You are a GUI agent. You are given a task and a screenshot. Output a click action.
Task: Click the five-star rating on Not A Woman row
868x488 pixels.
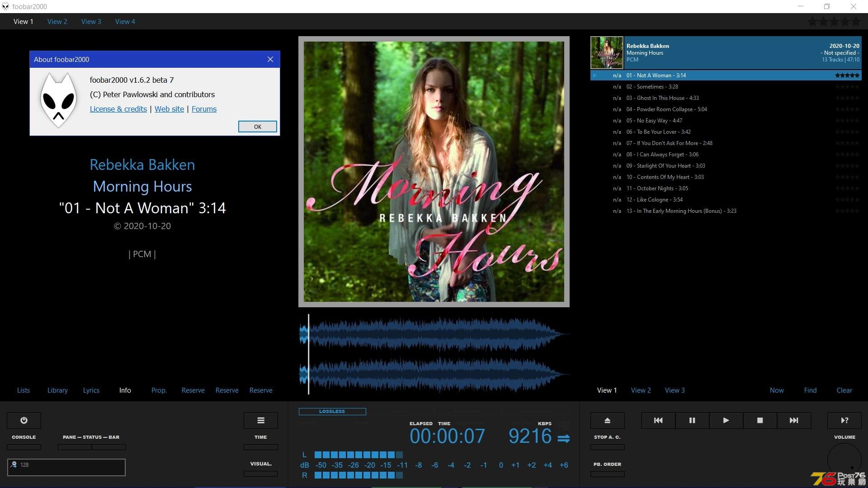(x=847, y=75)
